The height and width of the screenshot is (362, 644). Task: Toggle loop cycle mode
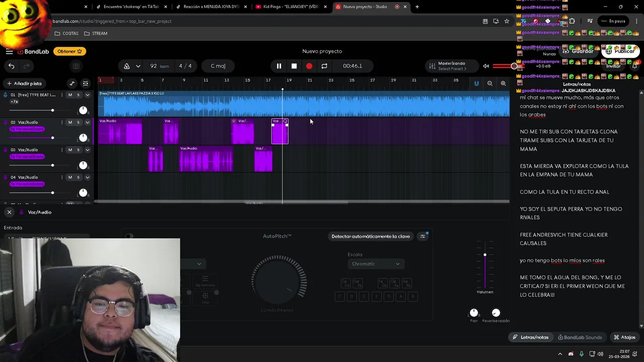click(x=324, y=66)
